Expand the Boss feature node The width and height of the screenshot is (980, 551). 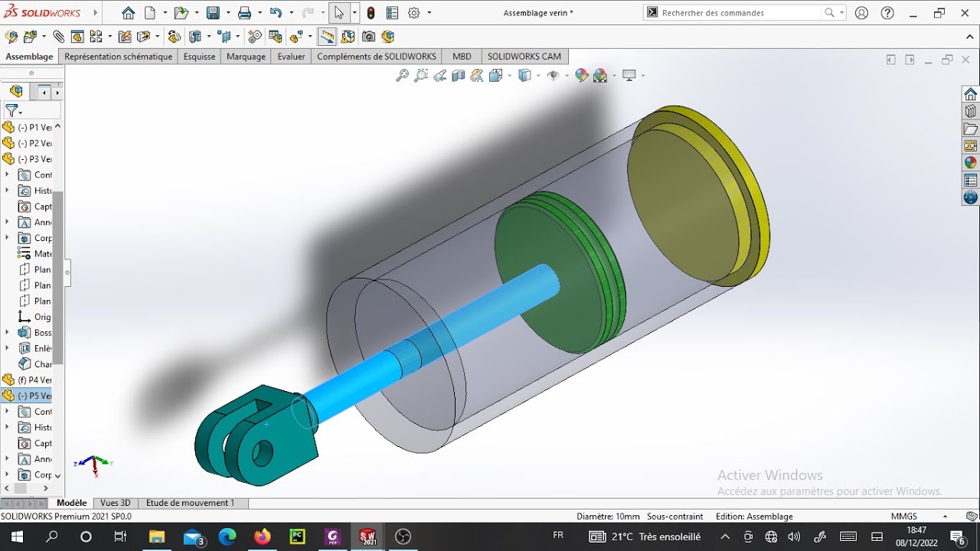[7, 333]
